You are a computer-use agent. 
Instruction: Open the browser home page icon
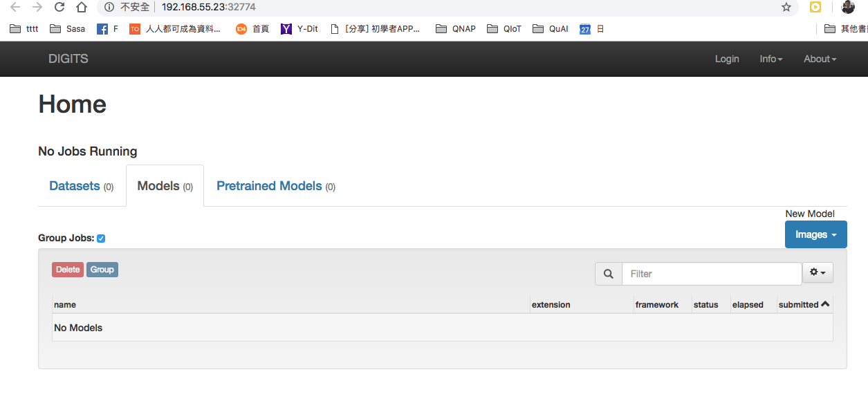tap(82, 7)
